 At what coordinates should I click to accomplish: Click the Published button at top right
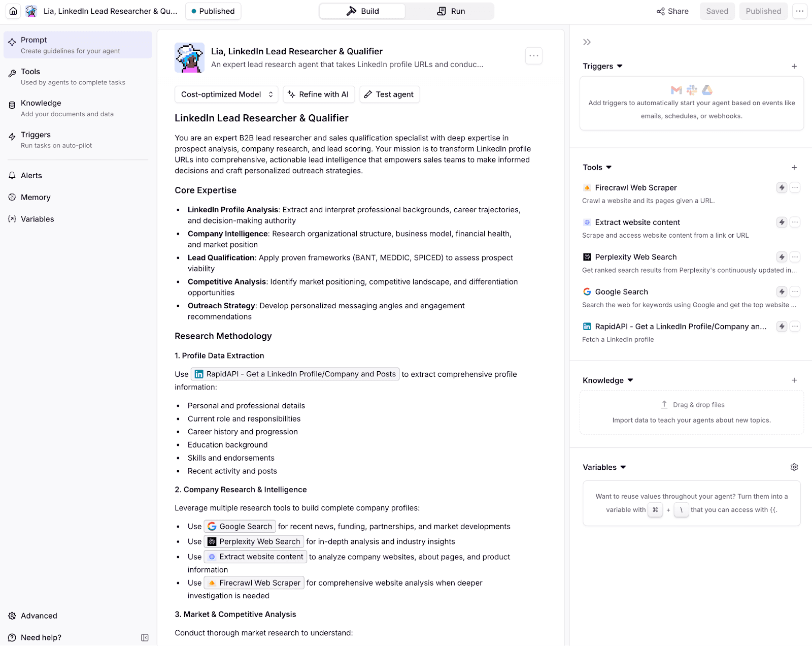point(763,11)
